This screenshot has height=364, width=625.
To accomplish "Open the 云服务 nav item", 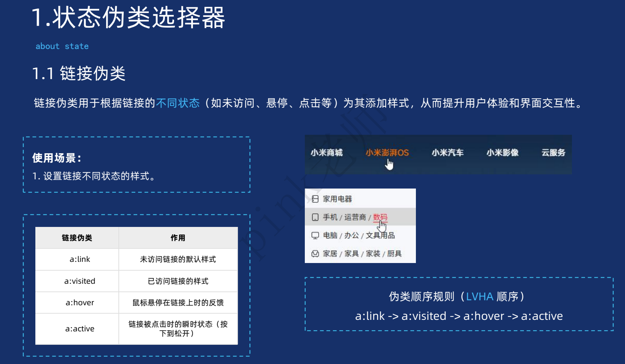I will coord(554,153).
